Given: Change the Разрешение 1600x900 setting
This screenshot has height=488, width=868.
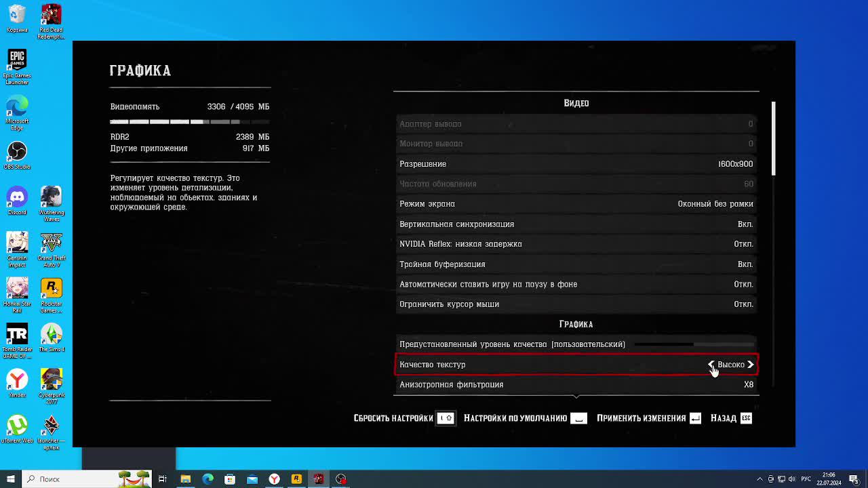Looking at the screenshot, I should coord(576,164).
